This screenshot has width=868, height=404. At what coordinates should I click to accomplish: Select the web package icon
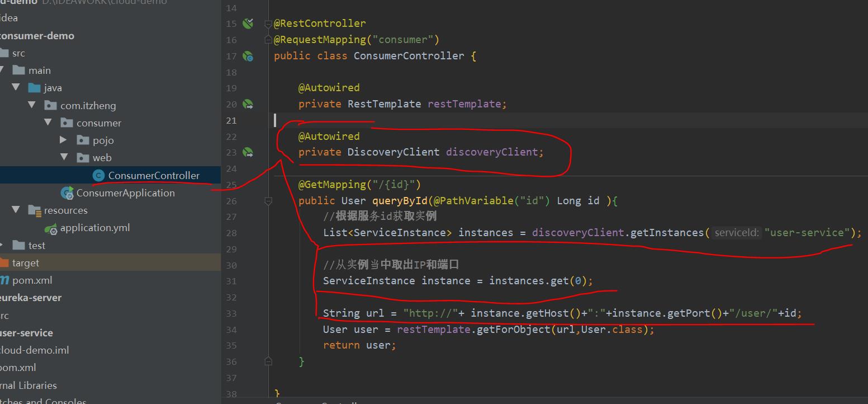[x=83, y=158]
